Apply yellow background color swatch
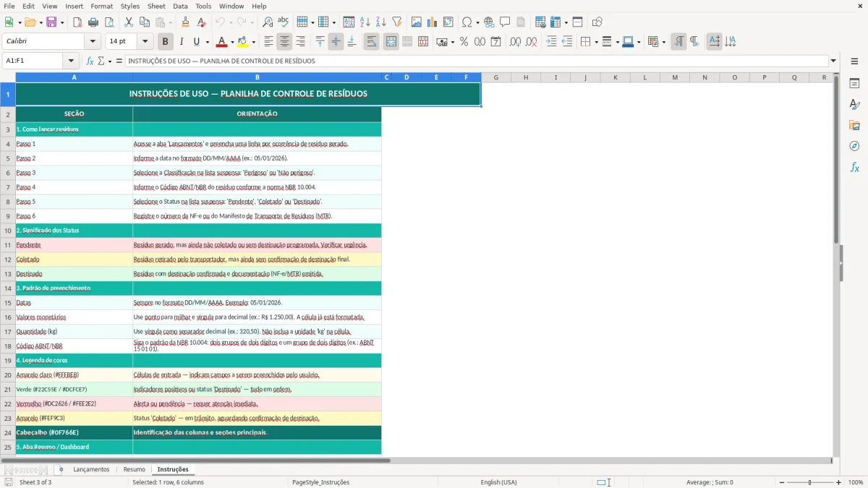868x488 pixels. (243, 42)
